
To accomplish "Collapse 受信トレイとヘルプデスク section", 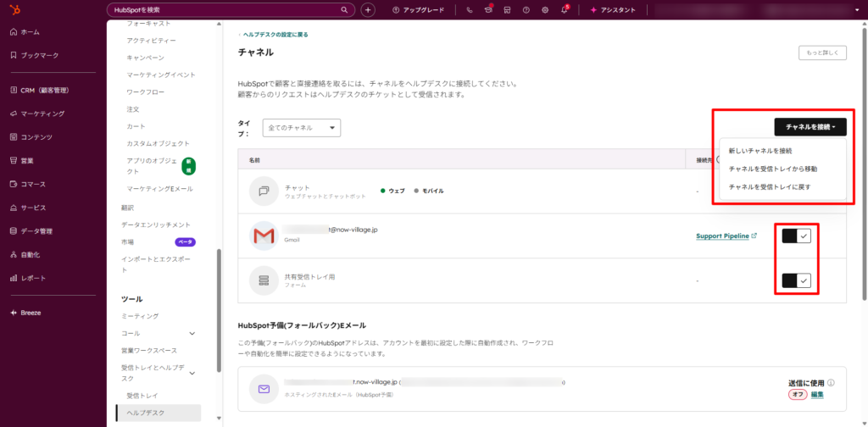I will (x=192, y=374).
